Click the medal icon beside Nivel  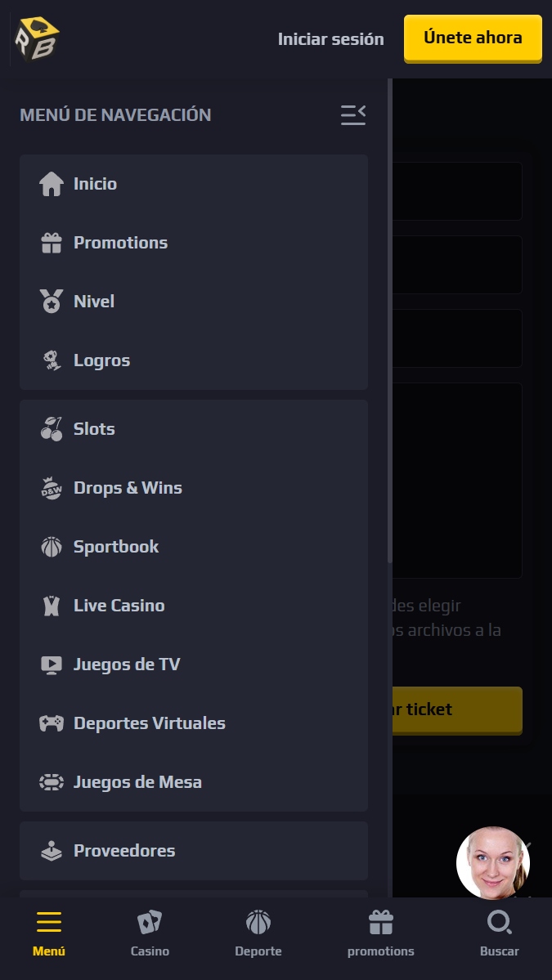pyautogui.click(x=52, y=302)
